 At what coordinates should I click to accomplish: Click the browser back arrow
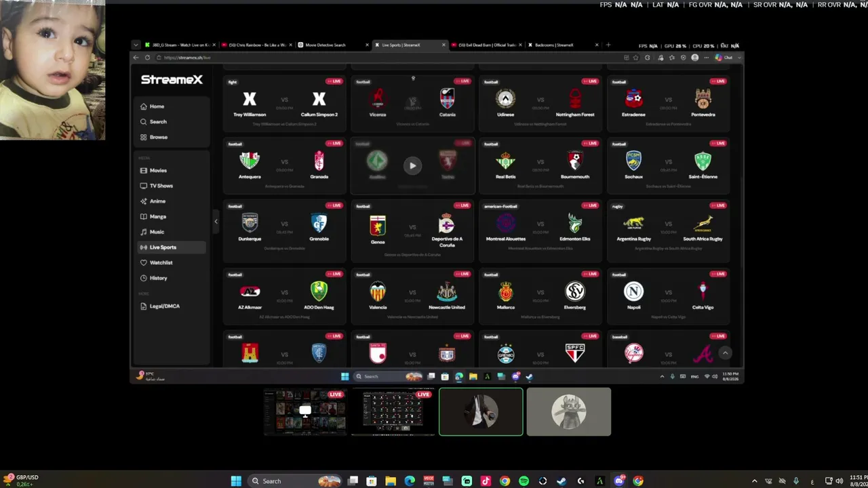click(136, 58)
